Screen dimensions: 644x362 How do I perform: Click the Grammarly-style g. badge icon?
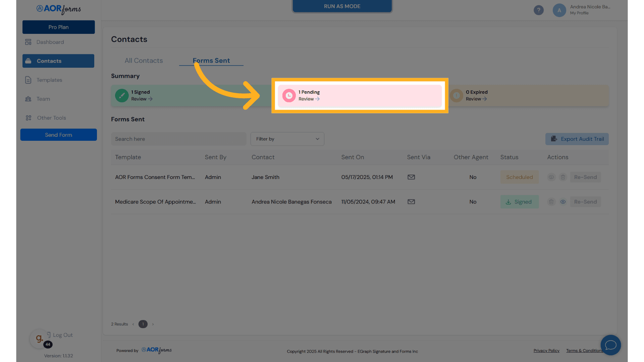pos(40,339)
